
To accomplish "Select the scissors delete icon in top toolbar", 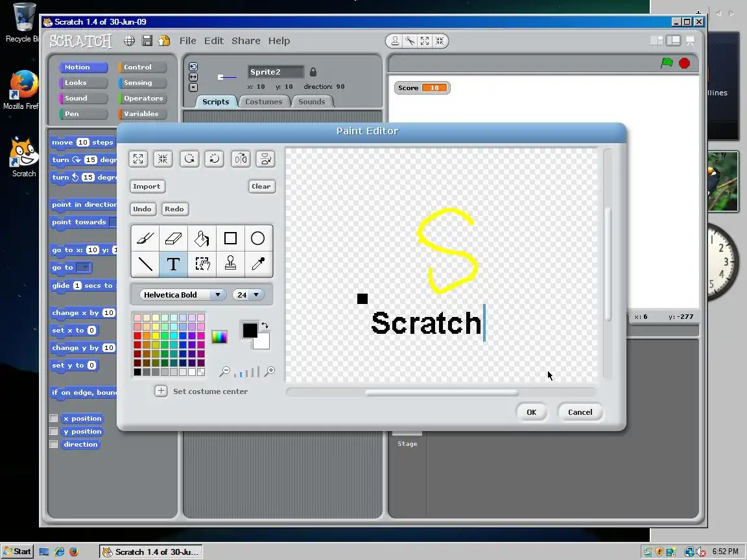I will 410,41.
